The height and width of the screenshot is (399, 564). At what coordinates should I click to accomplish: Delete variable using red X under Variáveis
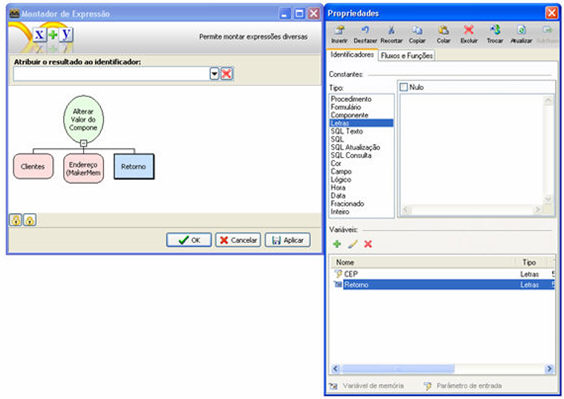click(x=368, y=244)
